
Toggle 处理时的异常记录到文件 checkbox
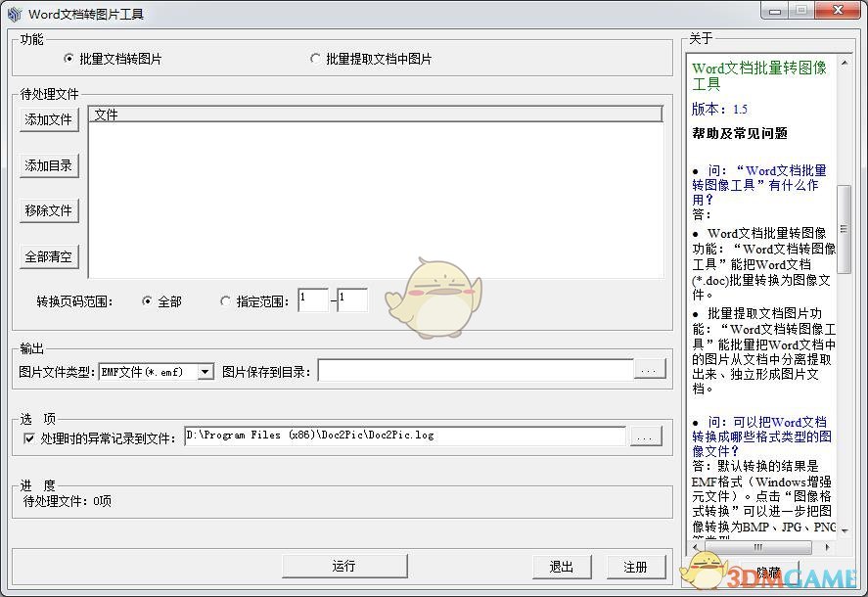[x=29, y=438]
